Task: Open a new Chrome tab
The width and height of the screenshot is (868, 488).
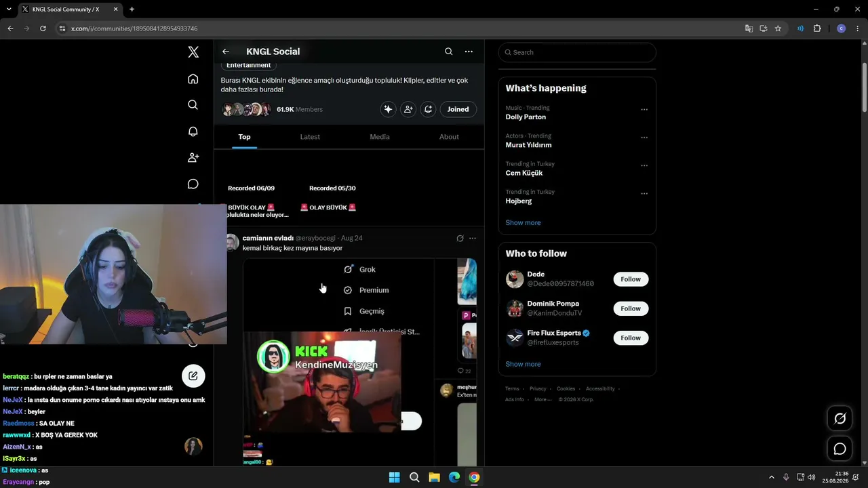Action: (x=132, y=9)
